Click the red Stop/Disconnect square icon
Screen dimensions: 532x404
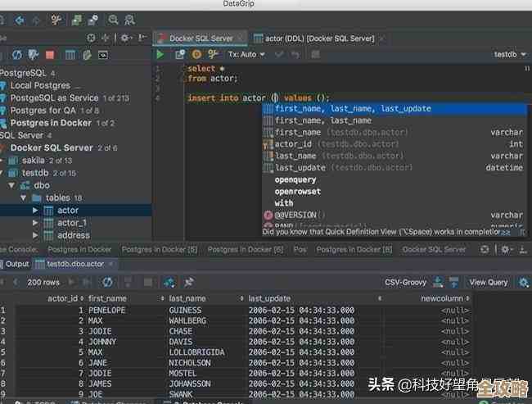pos(50,55)
